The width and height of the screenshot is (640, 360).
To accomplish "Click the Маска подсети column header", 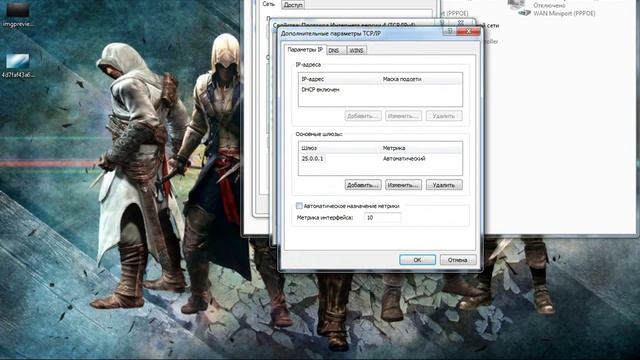I will point(421,79).
